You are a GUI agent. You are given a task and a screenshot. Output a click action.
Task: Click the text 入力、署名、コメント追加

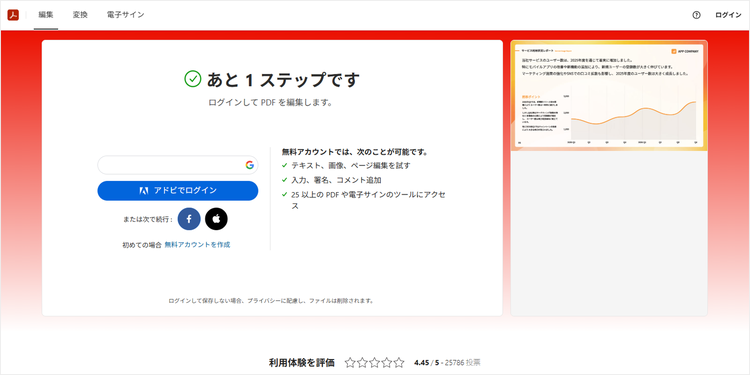click(x=336, y=180)
